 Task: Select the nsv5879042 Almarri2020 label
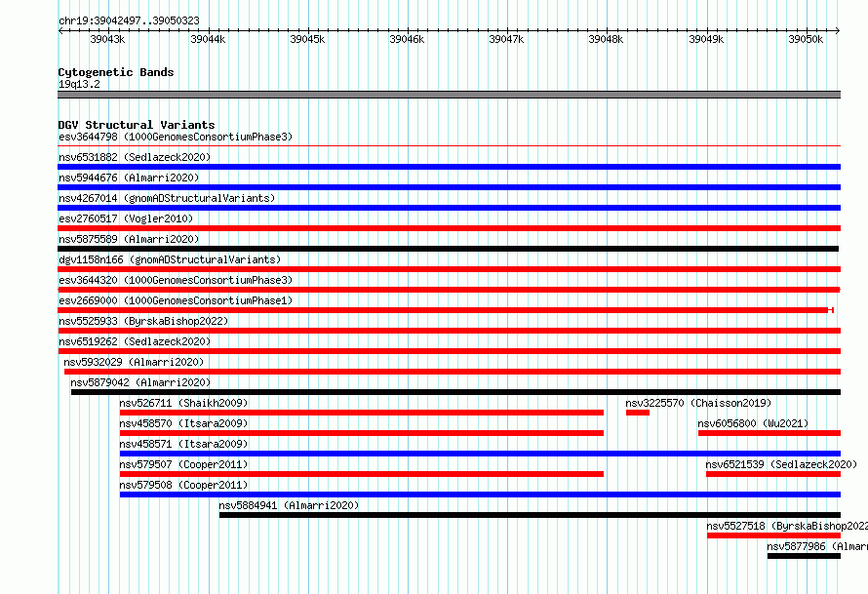[140, 382]
